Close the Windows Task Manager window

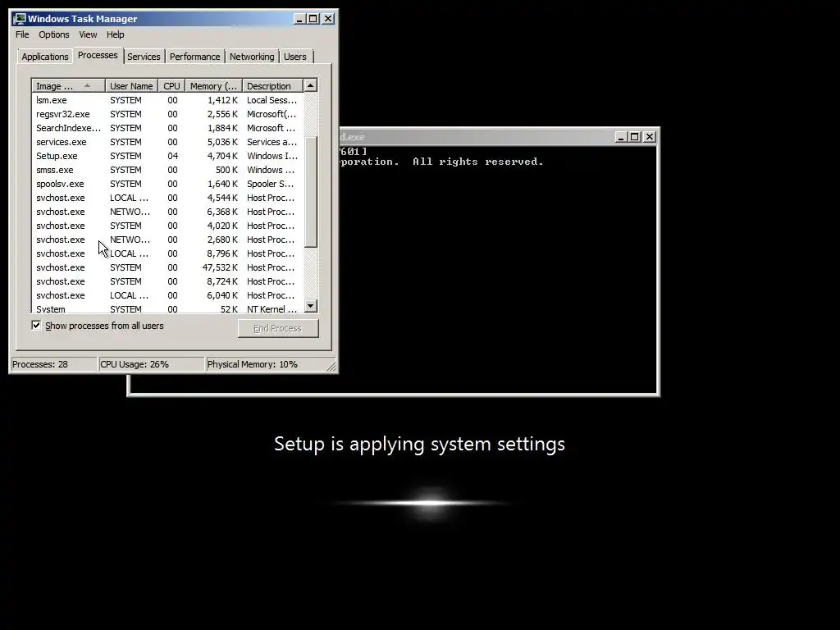[x=328, y=19]
